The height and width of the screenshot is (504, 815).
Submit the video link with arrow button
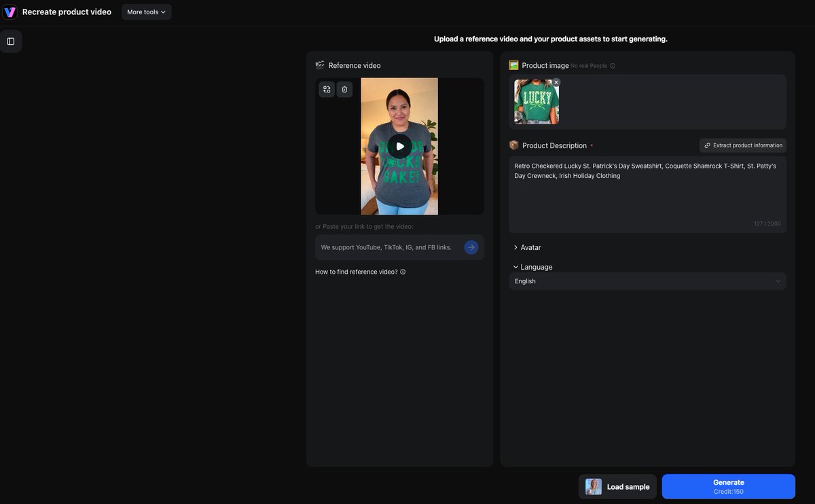pyautogui.click(x=471, y=247)
